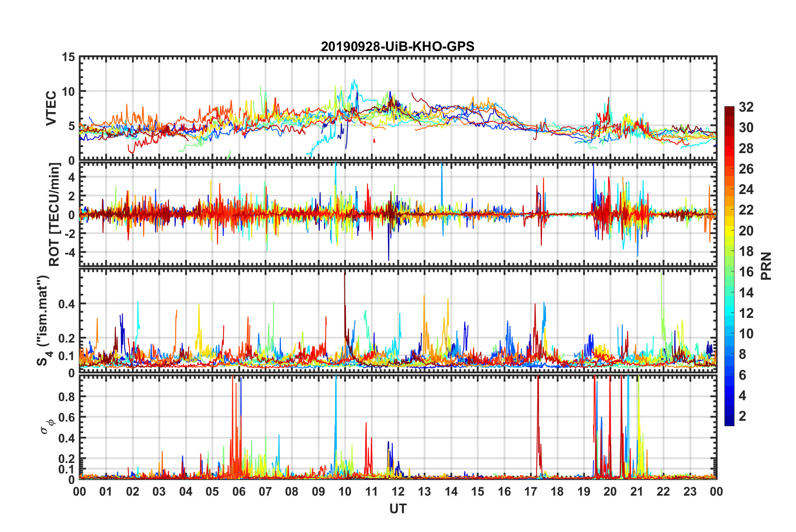Pick green PRN 16 color on colorbar
The height and width of the screenshot is (532, 796).
tap(729, 272)
